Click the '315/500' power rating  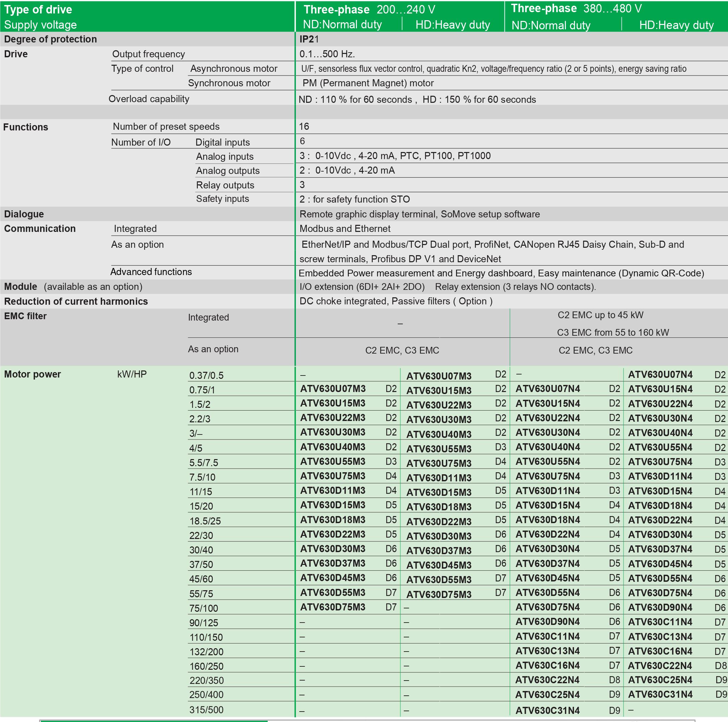(x=207, y=710)
